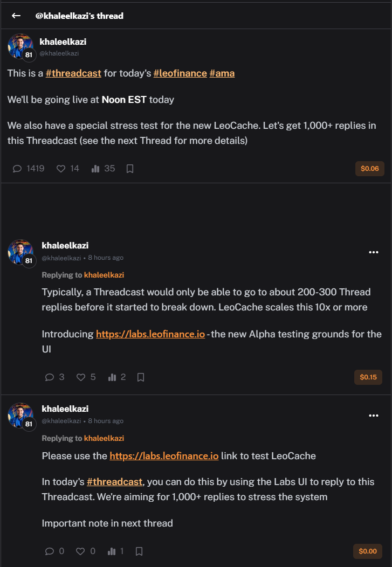
Task: Open the $0.06 payout badge
Action: 369,169
